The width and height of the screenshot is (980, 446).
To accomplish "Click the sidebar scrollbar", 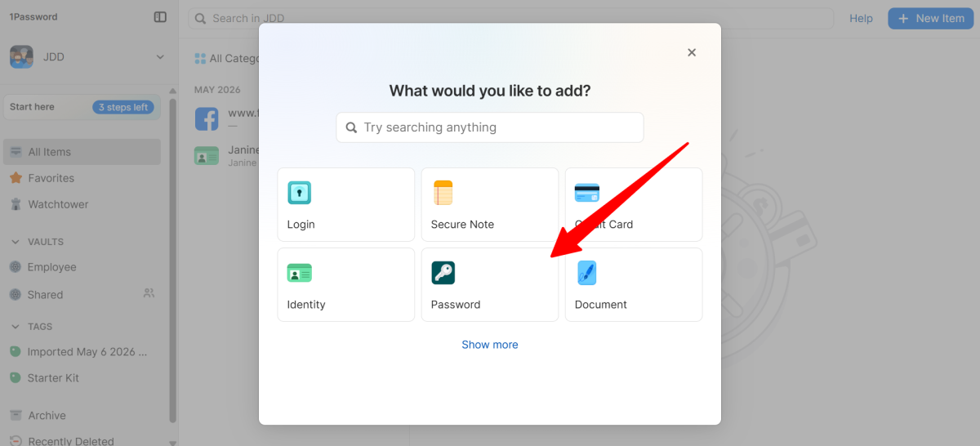I will click(172, 260).
